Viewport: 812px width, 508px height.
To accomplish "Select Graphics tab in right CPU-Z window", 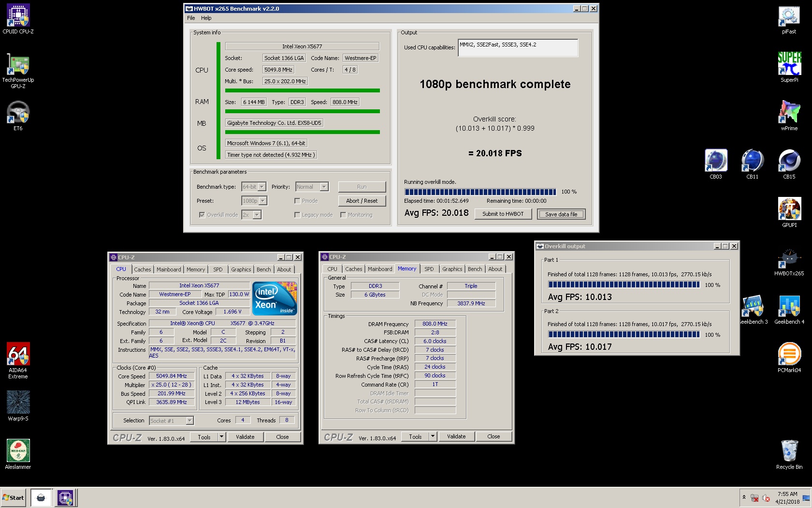I will pyautogui.click(x=452, y=269).
